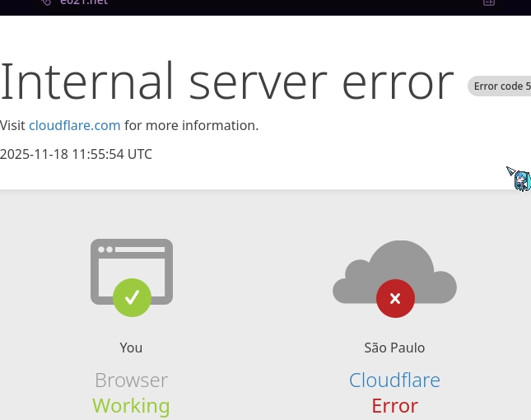The height and width of the screenshot is (420, 531).
Task: Click the green checkmark circle
Action: click(132, 297)
